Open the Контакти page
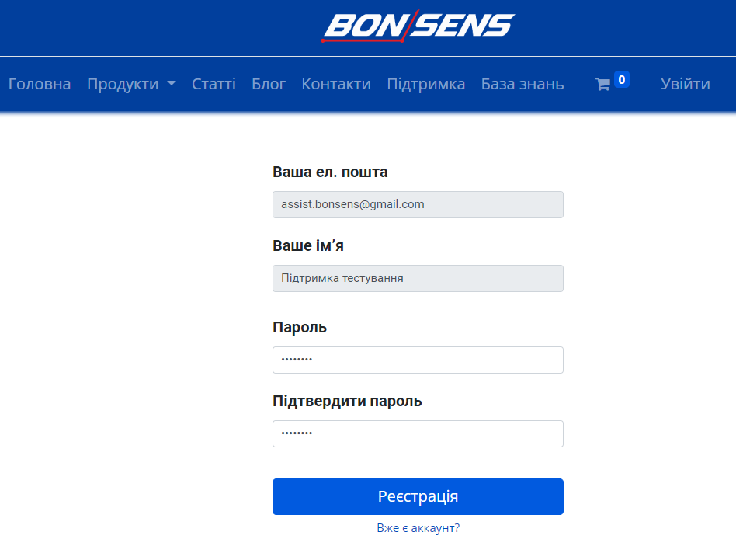Image resolution: width=736 pixels, height=560 pixels. pos(336,84)
